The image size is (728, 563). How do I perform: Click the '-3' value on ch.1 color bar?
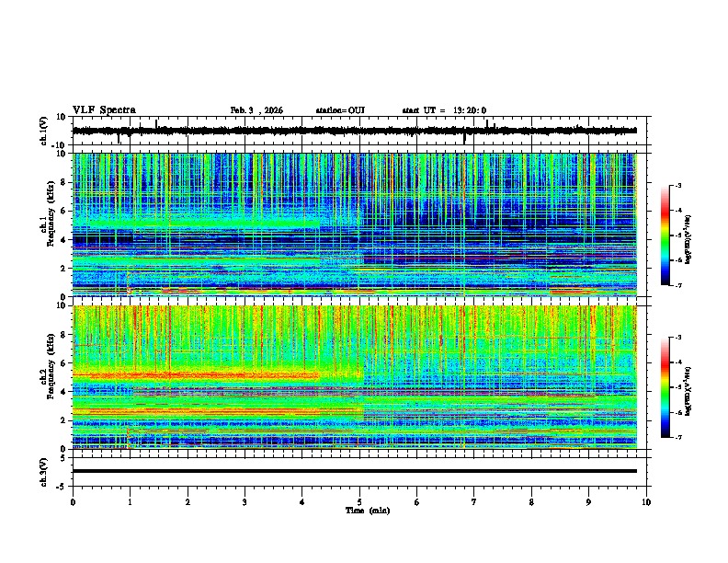coord(677,185)
